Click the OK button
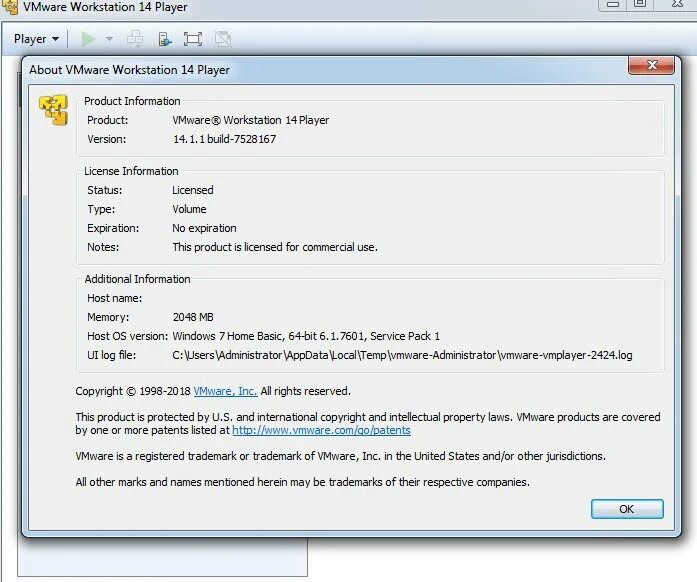Screen dimensions: 697x582 coord(627,509)
